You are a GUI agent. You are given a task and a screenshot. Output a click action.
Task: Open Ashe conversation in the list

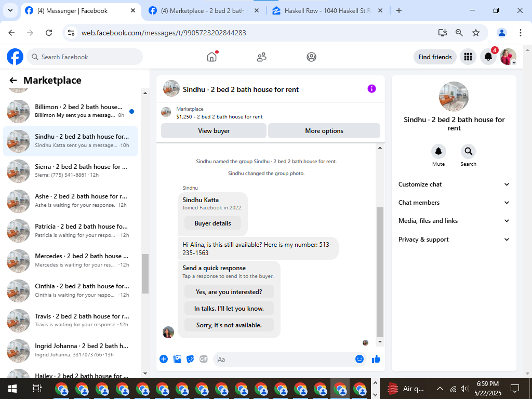pos(71,201)
